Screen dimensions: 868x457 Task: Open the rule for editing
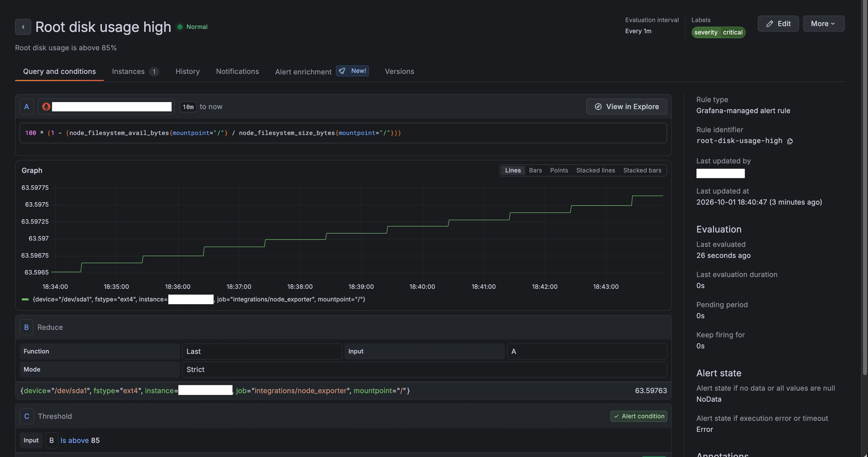pyautogui.click(x=778, y=24)
